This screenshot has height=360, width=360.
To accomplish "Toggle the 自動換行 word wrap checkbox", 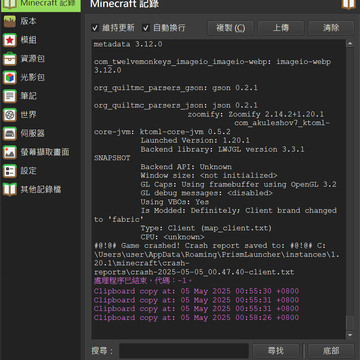I will (146, 28).
